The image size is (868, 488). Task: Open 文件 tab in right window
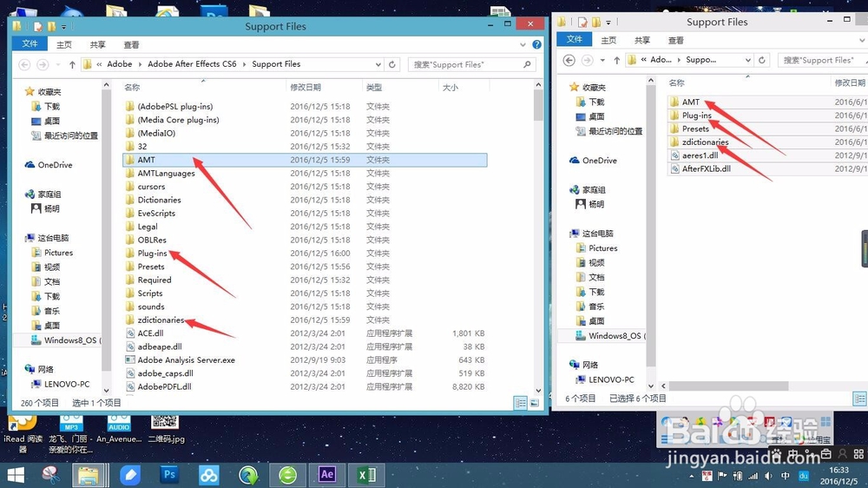(575, 39)
